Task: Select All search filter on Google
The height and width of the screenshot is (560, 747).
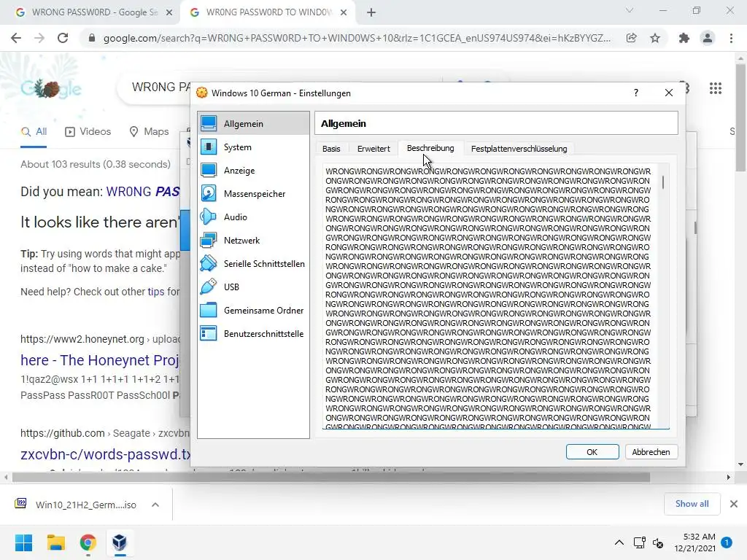Action: click(x=34, y=131)
